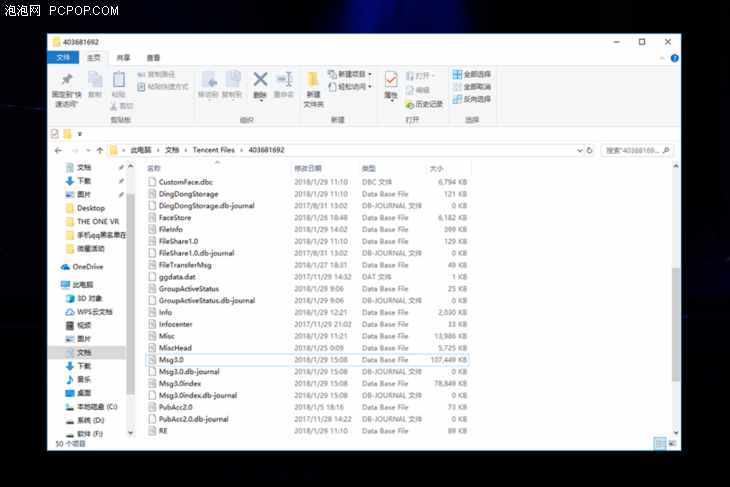Screen dimensions: 730x487
Task: Click the Back navigation arrow
Action: pos(58,150)
